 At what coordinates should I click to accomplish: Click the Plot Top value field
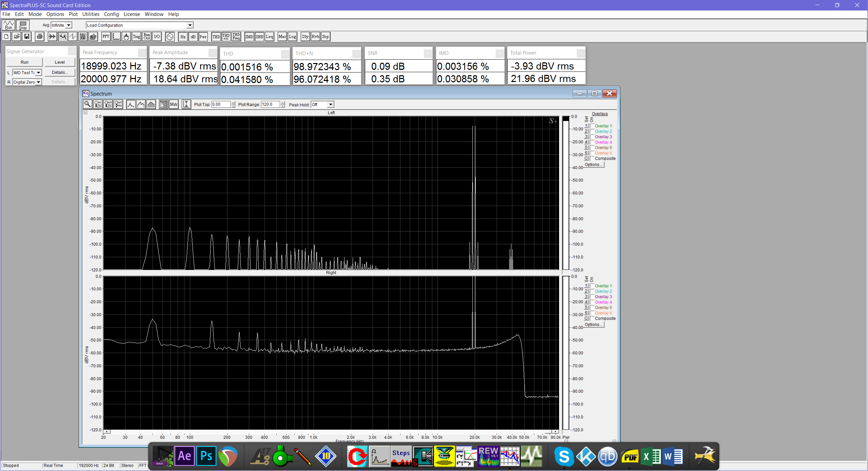coord(221,104)
